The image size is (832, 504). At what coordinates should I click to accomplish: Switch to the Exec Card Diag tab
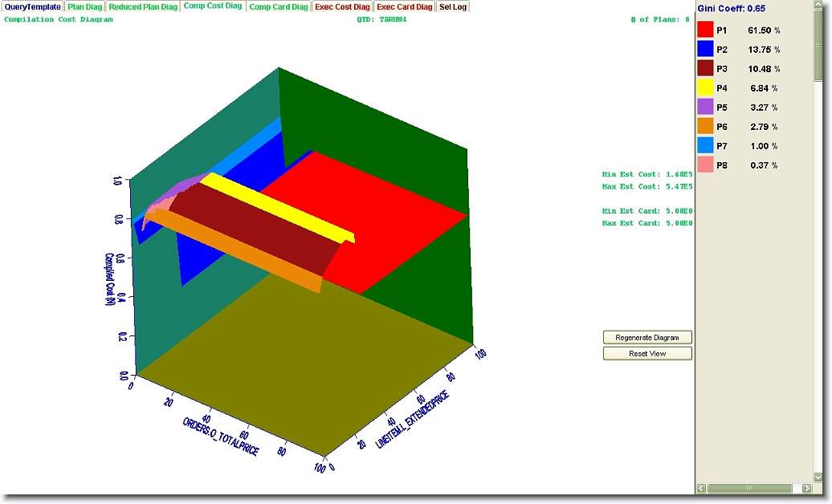tap(405, 6)
